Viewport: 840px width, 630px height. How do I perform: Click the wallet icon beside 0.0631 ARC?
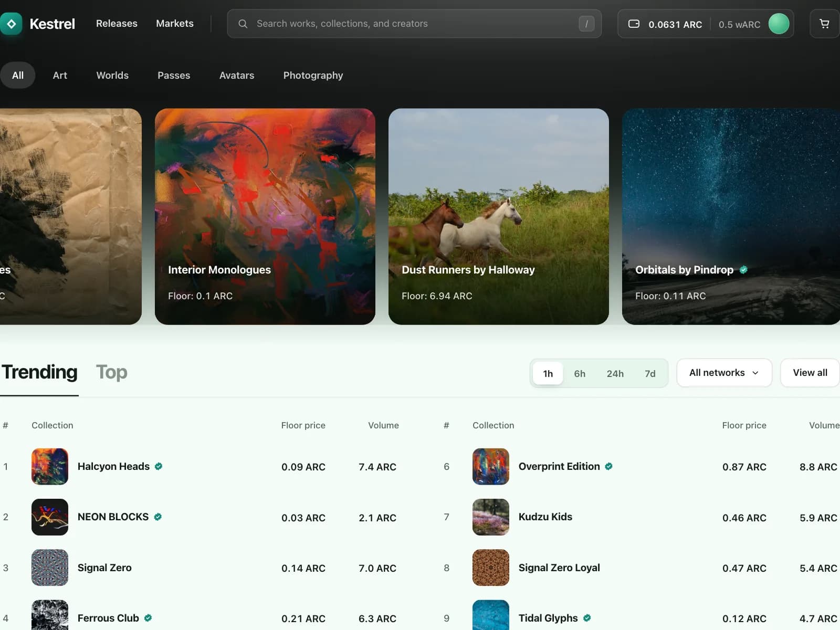tap(634, 24)
